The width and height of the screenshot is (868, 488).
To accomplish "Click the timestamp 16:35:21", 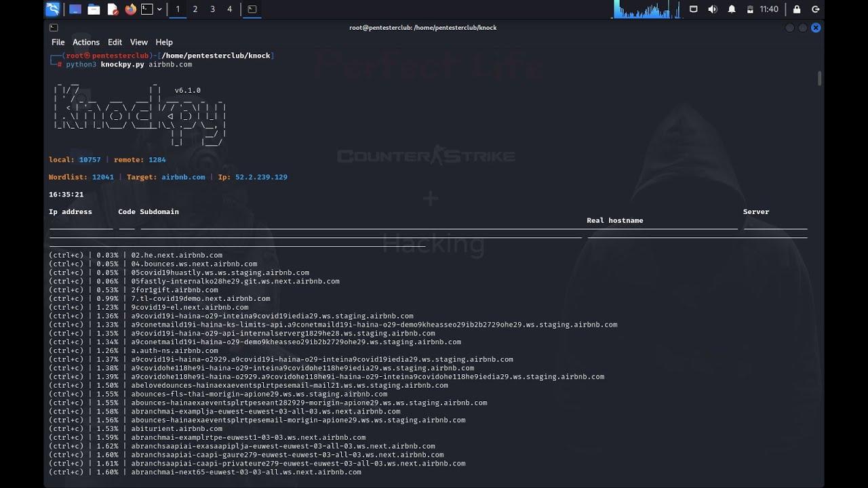I will click(66, 195).
